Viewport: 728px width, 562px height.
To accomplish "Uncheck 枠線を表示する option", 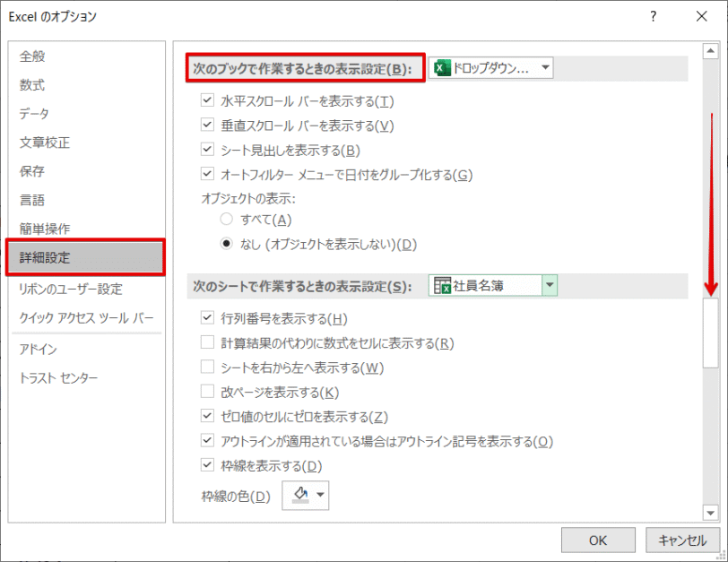I will (208, 465).
